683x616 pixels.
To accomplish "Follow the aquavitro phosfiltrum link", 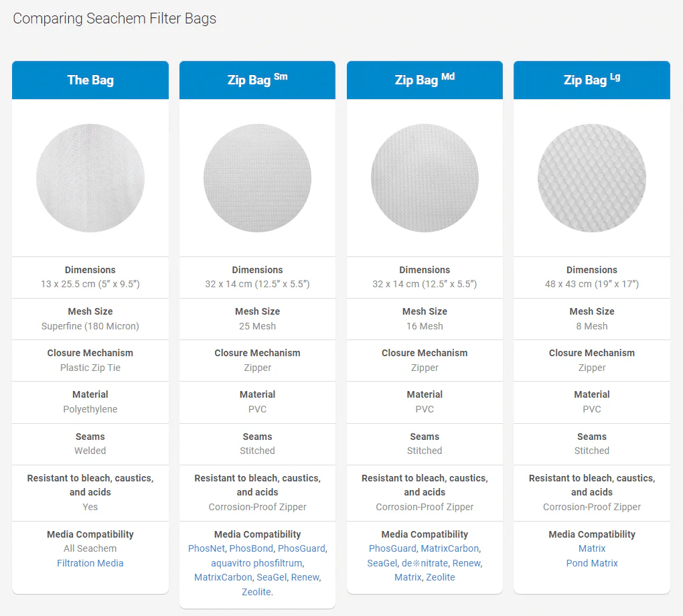I will (x=257, y=563).
